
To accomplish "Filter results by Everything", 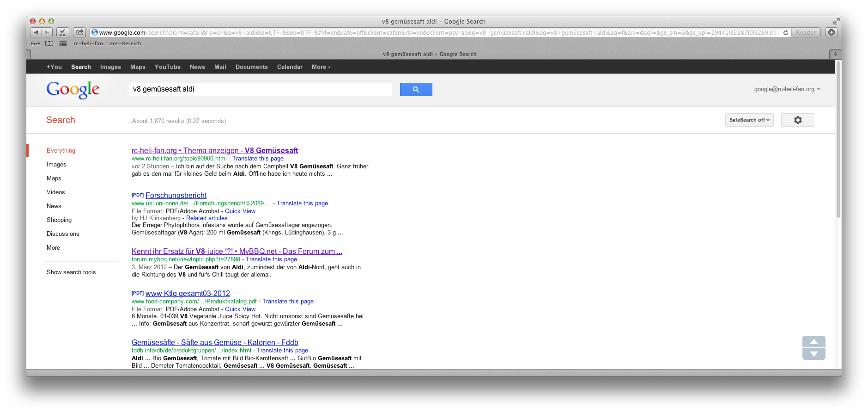I will (x=61, y=151).
